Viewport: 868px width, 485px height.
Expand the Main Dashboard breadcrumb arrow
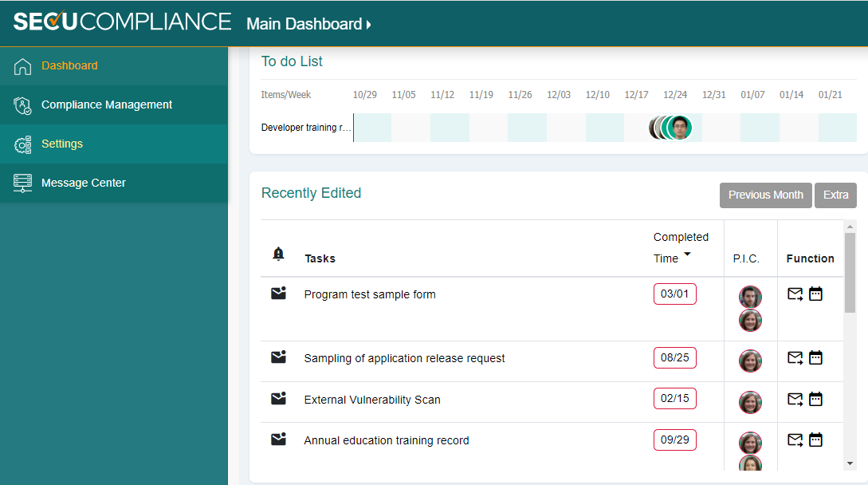point(369,25)
